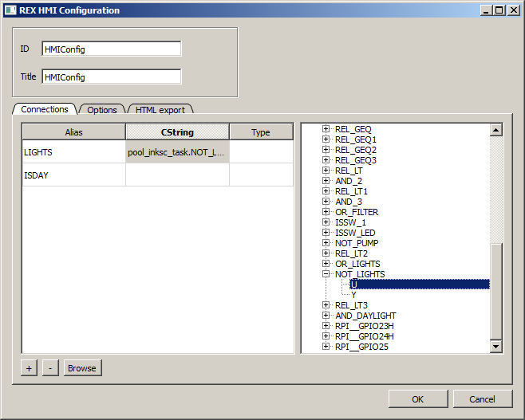Select the NOT_LIGHTS tree item label

tap(360, 274)
